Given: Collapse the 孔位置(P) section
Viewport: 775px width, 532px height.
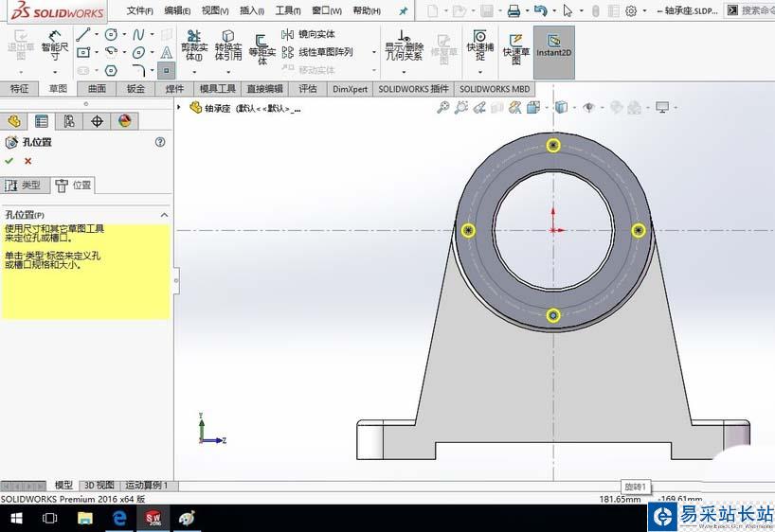Looking at the screenshot, I should (x=165, y=215).
